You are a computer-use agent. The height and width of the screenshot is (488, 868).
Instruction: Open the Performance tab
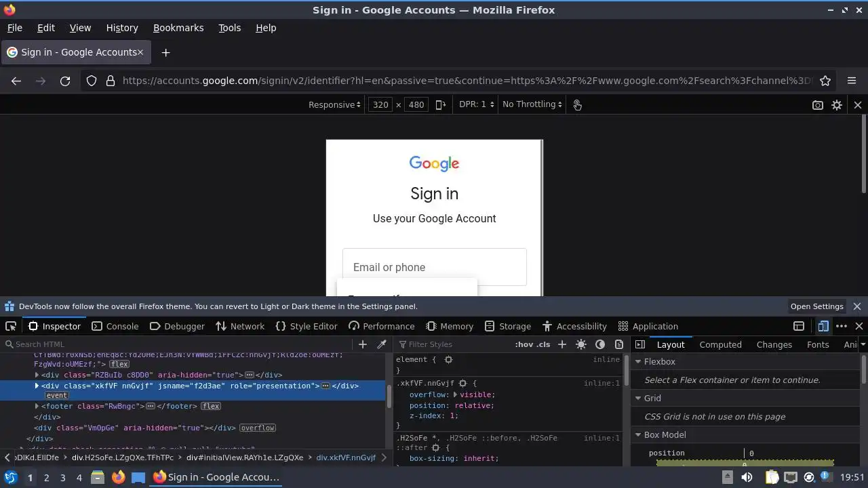pos(381,326)
